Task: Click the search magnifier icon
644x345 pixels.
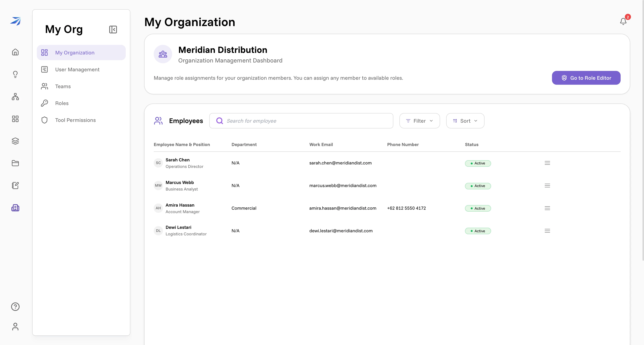Action: (219, 121)
